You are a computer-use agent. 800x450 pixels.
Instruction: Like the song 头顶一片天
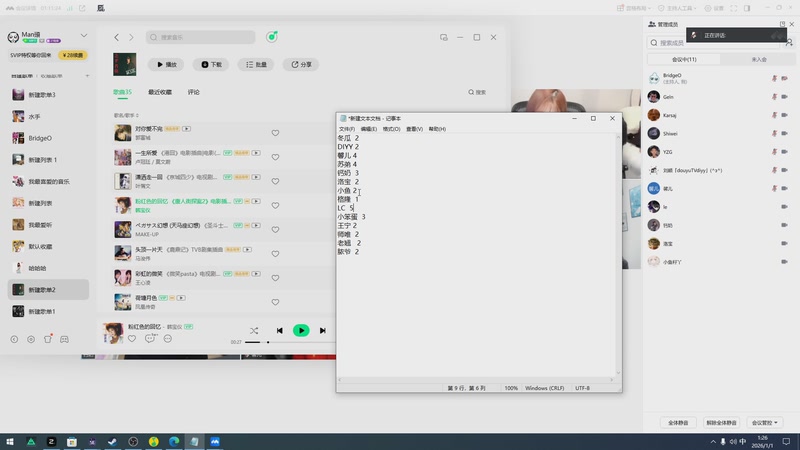[276, 254]
